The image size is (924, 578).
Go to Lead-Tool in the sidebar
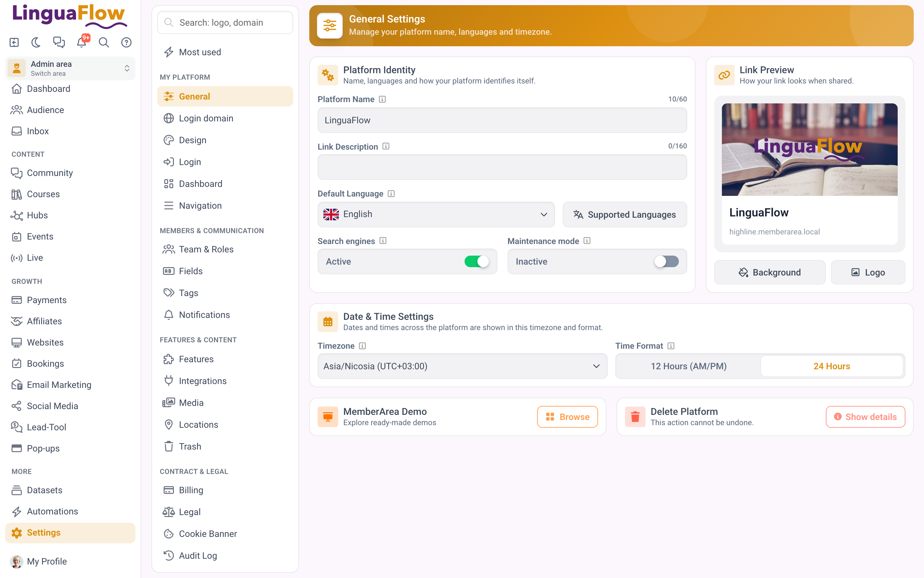(70, 427)
